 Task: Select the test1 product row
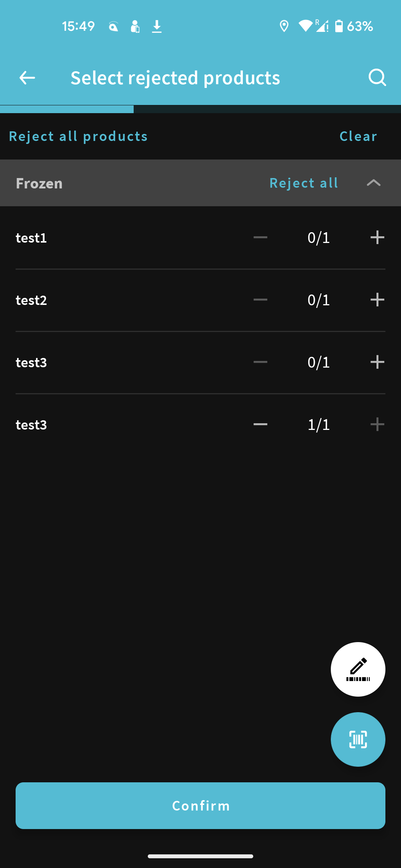[x=200, y=238]
